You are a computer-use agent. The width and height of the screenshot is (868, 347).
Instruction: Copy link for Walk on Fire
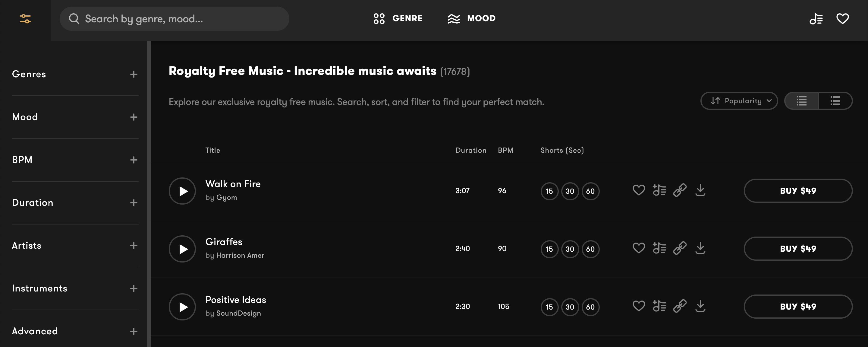(x=680, y=190)
